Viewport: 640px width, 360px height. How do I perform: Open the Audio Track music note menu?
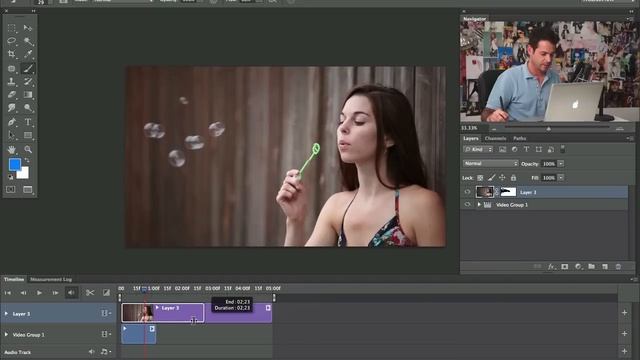click(105, 351)
